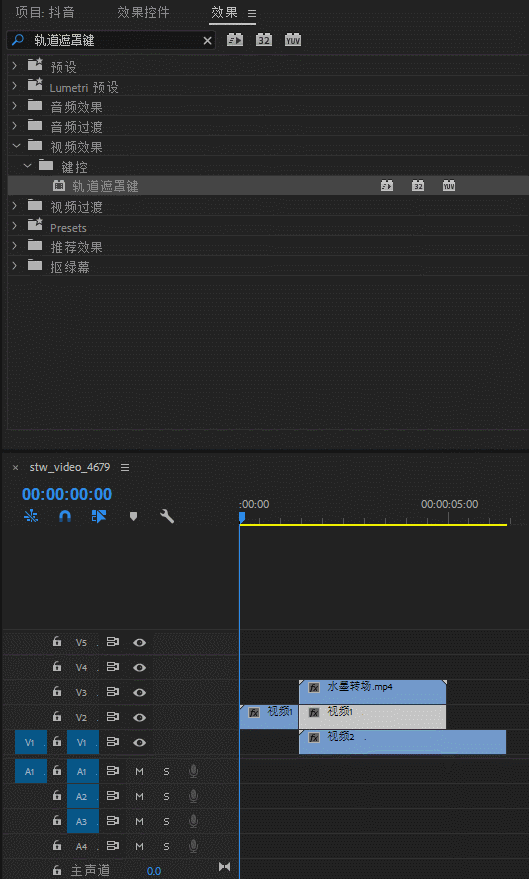Viewport: 529px width, 879px height.
Task: Mute audio track A1
Action: click(140, 772)
